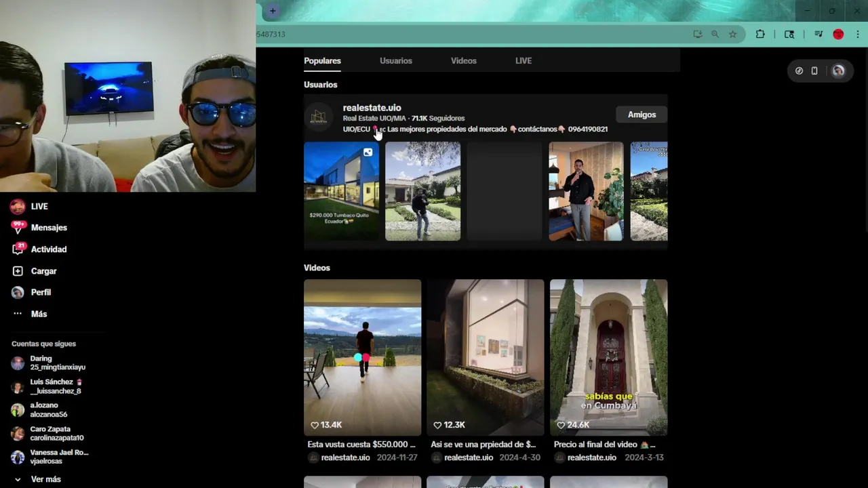Click the TikTok coins icon at top right
The height and width of the screenshot is (488, 868).
click(x=799, y=70)
